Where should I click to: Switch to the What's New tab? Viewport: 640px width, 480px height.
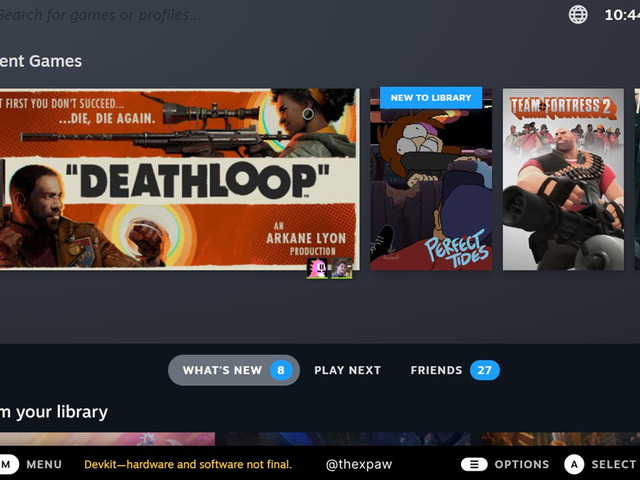[222, 370]
